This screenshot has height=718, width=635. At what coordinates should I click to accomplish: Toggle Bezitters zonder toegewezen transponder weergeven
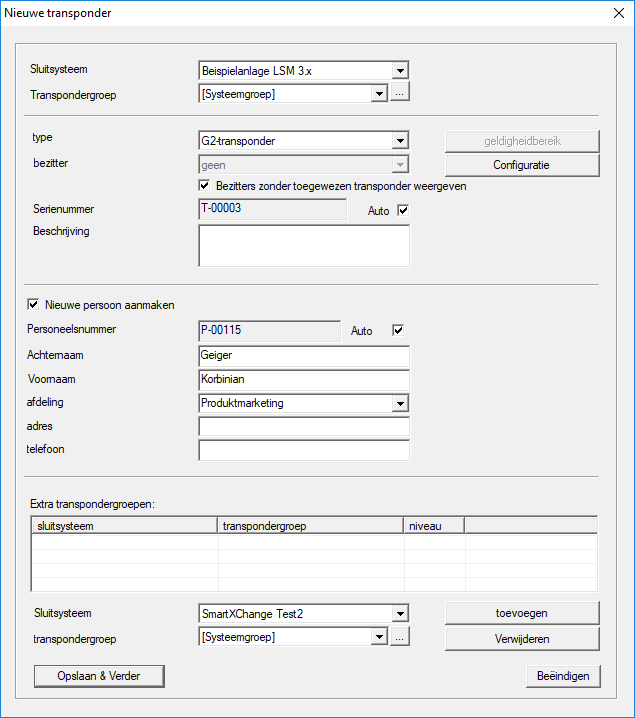[x=205, y=186]
